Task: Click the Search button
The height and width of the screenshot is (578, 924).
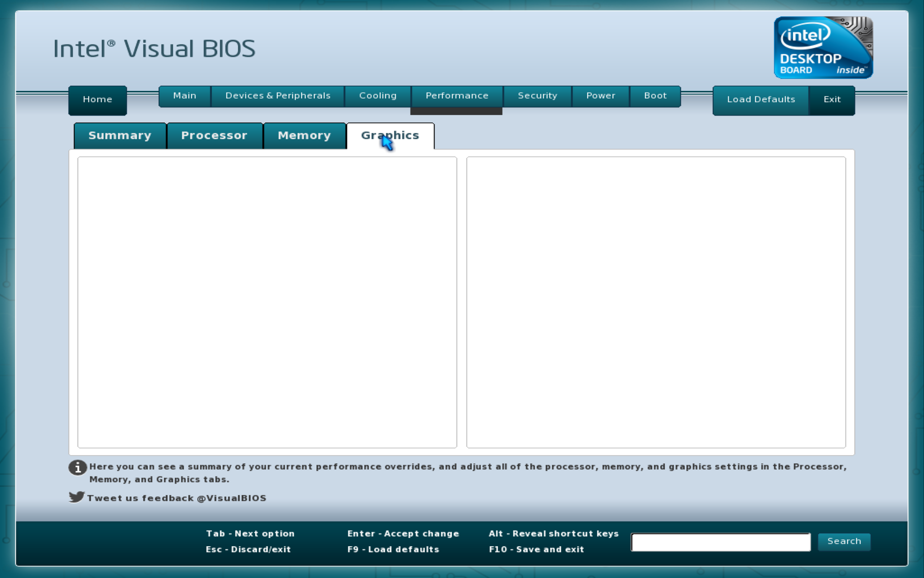Action: click(x=844, y=541)
